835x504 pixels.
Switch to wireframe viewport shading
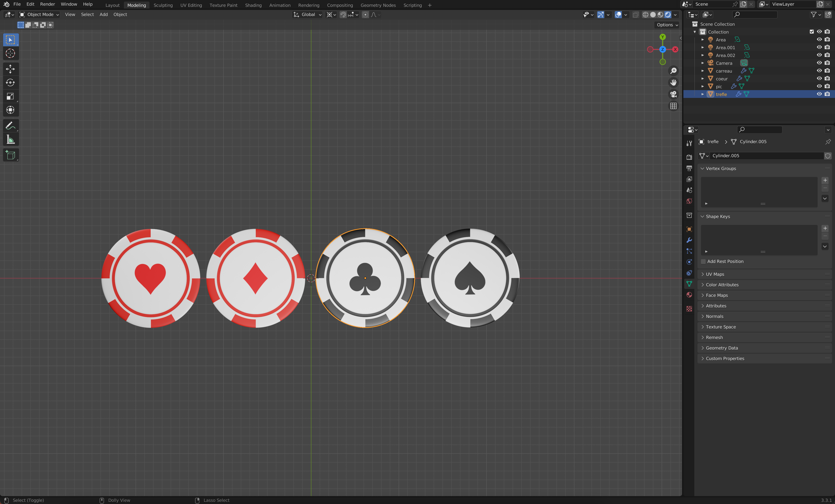coord(646,15)
